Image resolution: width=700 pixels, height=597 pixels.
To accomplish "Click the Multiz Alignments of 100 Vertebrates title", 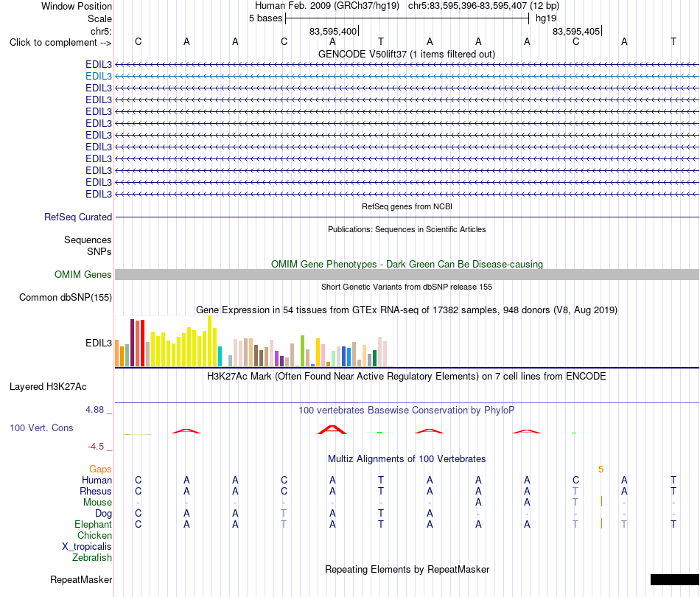I will click(407, 459).
